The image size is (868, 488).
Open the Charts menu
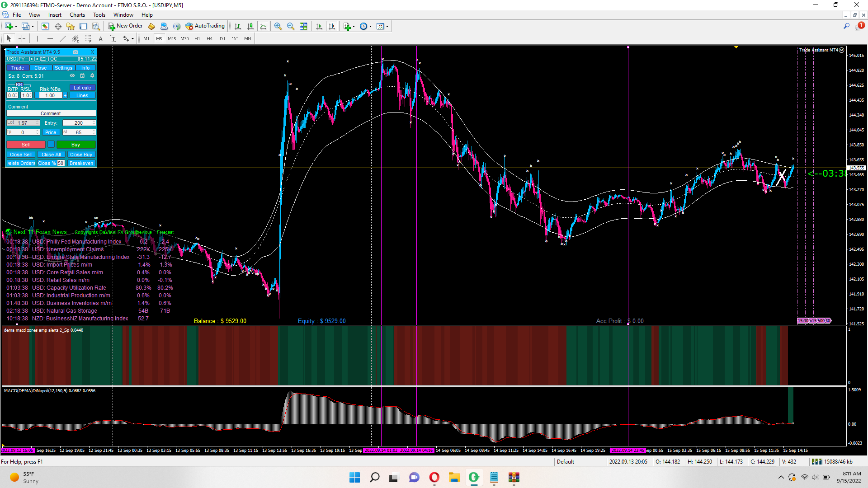[77, 15]
